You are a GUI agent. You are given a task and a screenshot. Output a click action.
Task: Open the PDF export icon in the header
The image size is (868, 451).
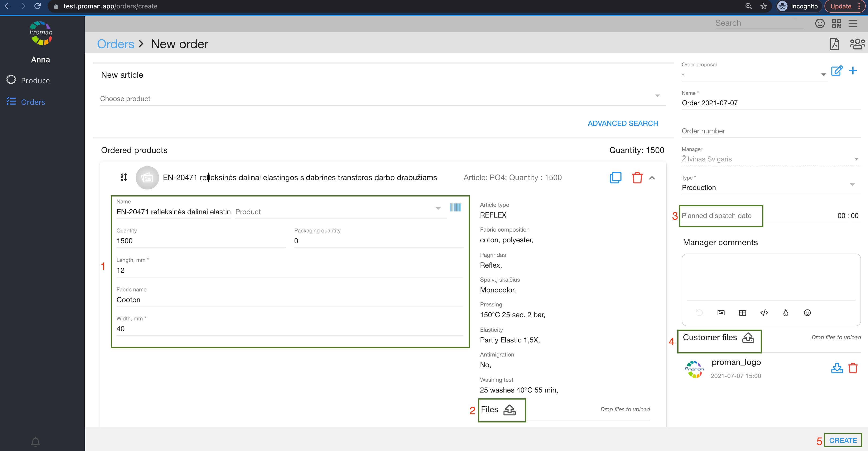point(834,44)
